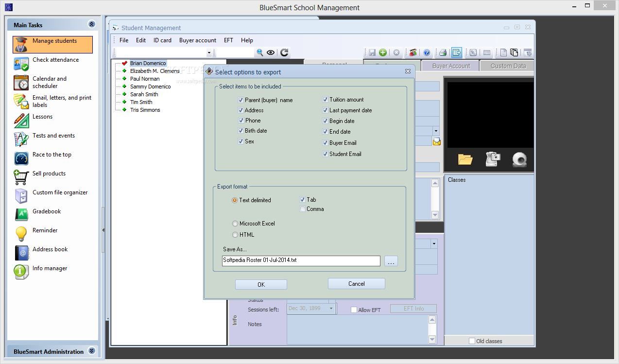This screenshot has height=364, width=619.
Task: Click the eye view icon in toolbar
Action: click(271, 52)
